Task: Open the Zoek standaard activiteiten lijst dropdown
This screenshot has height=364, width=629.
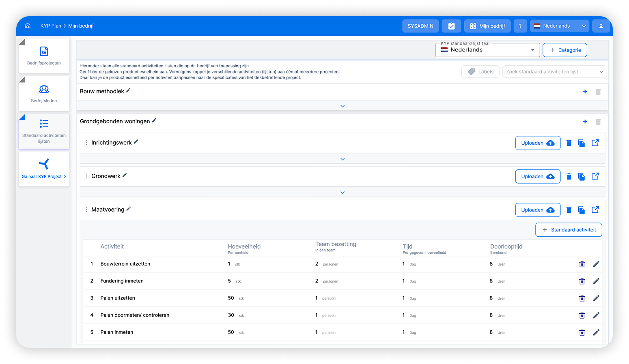Action: [x=554, y=72]
